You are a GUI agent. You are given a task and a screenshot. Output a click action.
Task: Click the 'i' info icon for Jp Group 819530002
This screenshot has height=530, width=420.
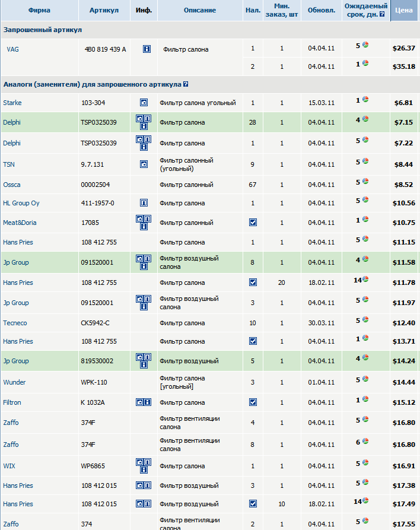click(144, 365)
